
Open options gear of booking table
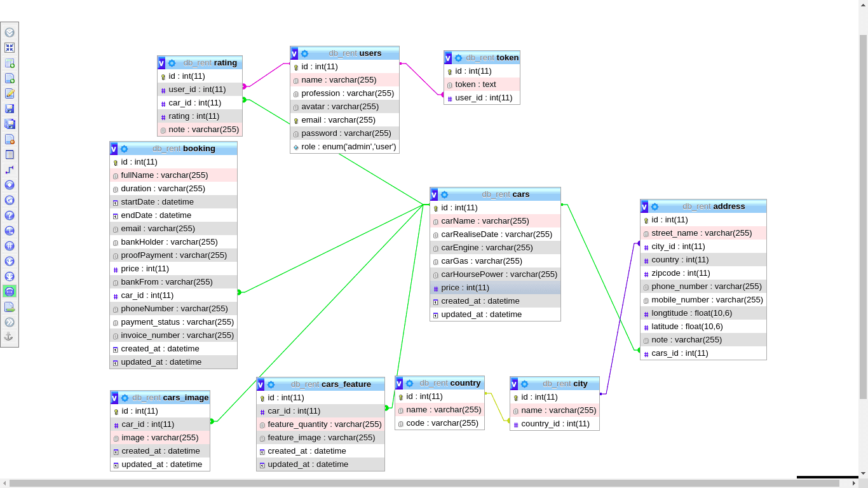(124, 149)
